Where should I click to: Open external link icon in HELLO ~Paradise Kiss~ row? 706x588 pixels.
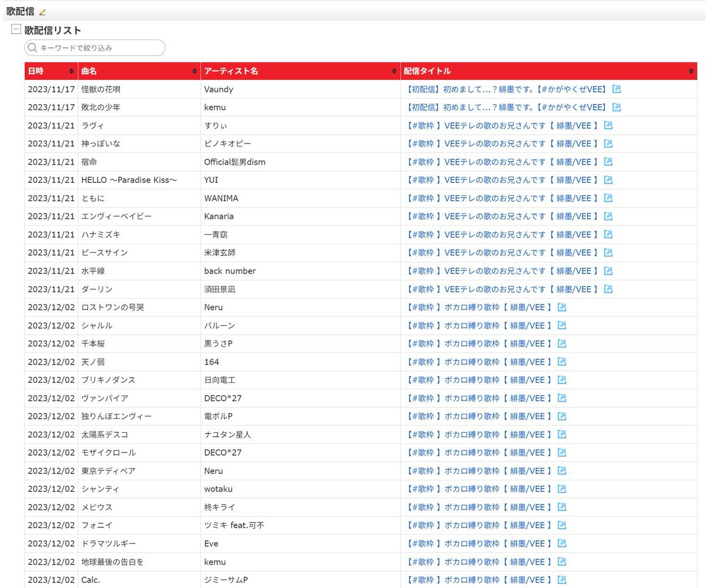(608, 181)
